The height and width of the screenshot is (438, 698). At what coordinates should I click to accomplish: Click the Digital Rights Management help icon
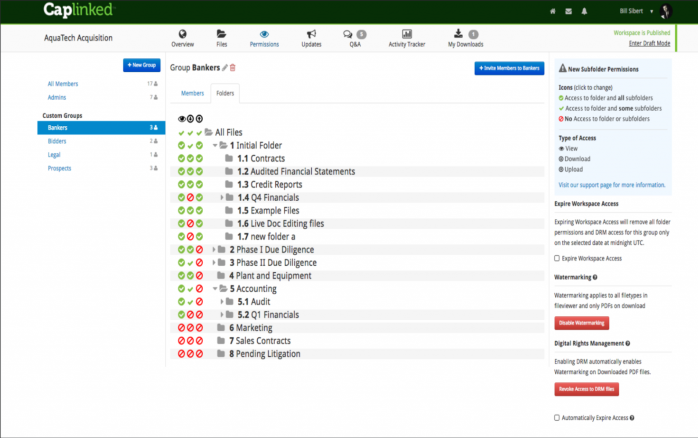tap(628, 344)
